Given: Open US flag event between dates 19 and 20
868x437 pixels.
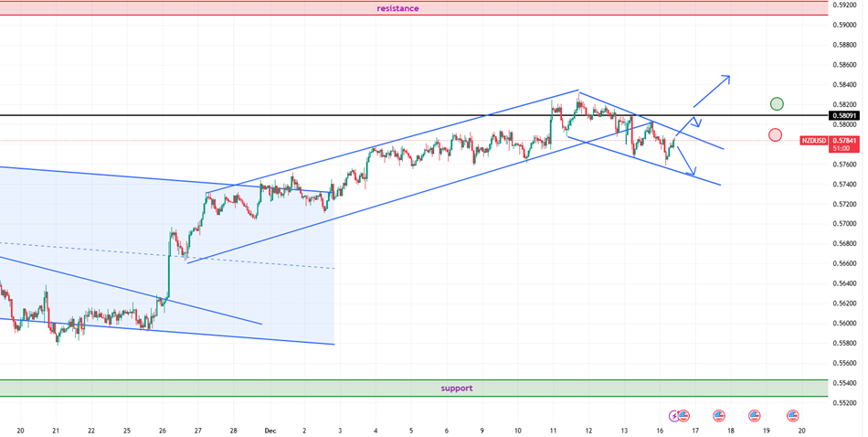Looking at the screenshot, I should click(x=792, y=415).
